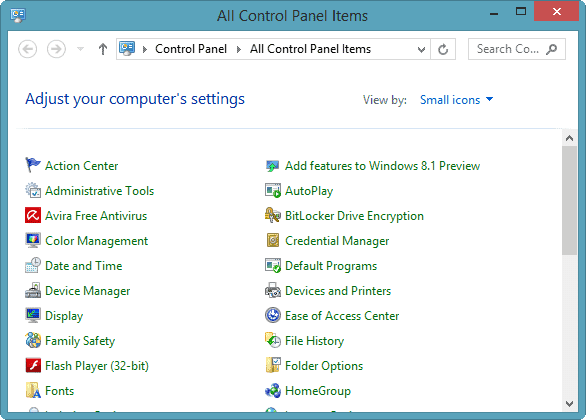This screenshot has width=586, height=420.
Task: Click the Display monitor icon
Action: 33,316
